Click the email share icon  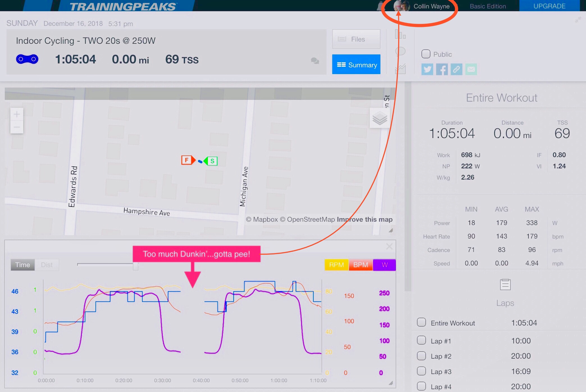(471, 69)
